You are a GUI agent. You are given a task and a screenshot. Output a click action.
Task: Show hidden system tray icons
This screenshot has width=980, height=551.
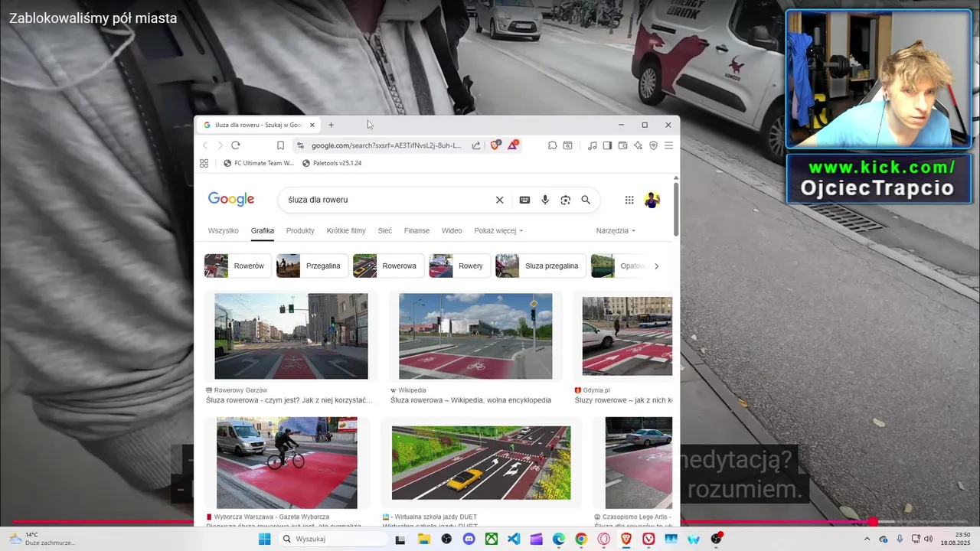(x=867, y=540)
